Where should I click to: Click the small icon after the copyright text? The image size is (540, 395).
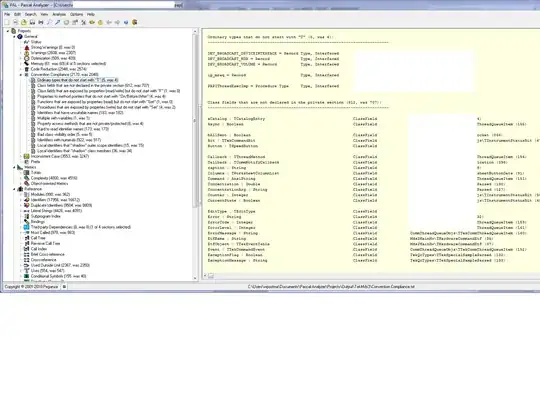click(x=64, y=287)
